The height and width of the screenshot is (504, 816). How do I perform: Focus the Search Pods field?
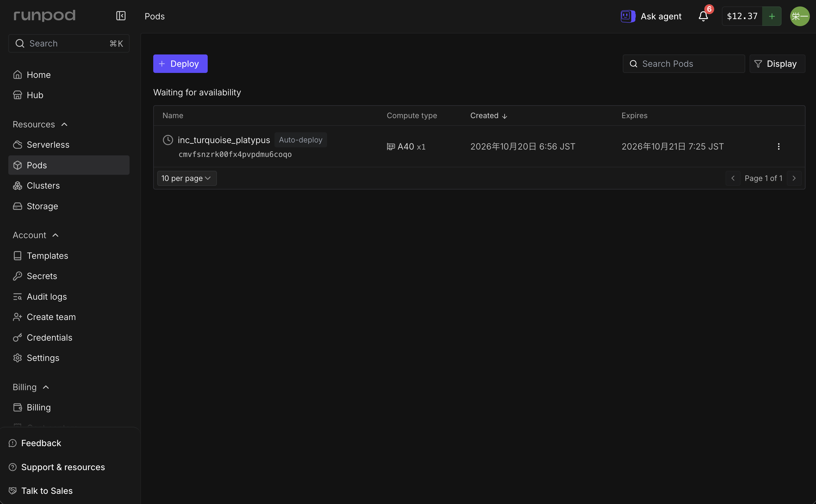pos(684,64)
